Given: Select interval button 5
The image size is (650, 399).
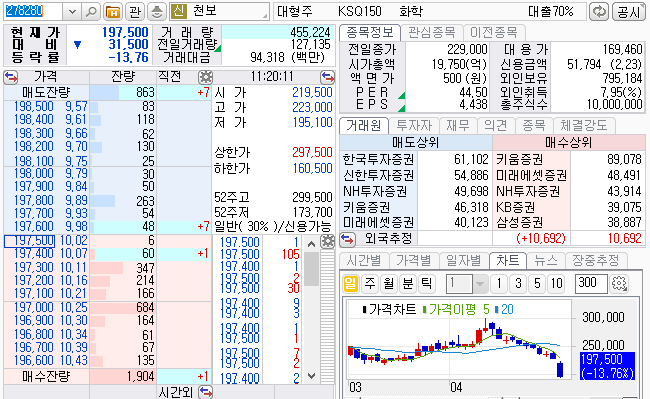Looking at the screenshot, I should [x=537, y=283].
